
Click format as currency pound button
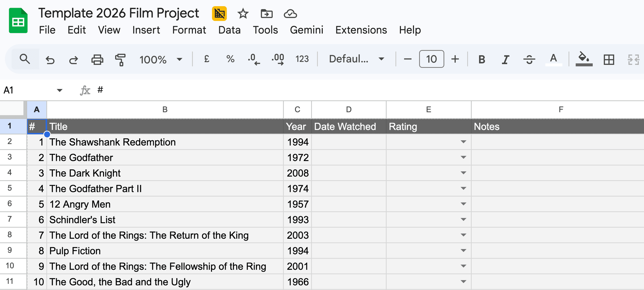pyautogui.click(x=207, y=59)
